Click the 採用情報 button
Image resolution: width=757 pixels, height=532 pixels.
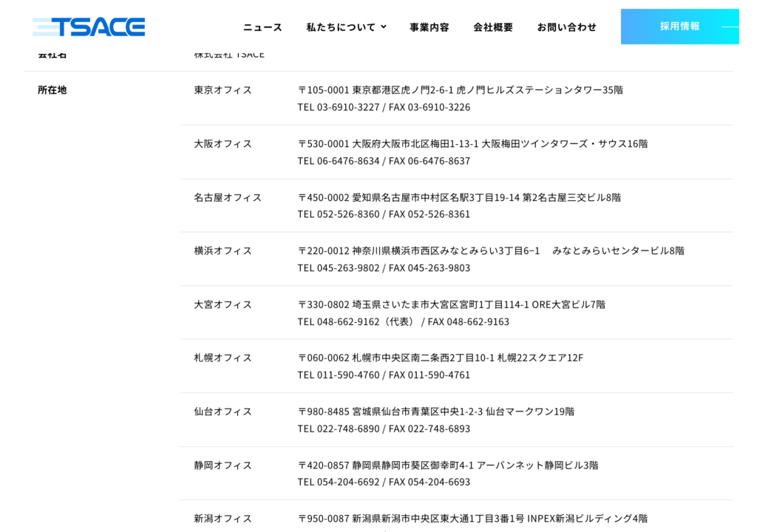[680, 27]
